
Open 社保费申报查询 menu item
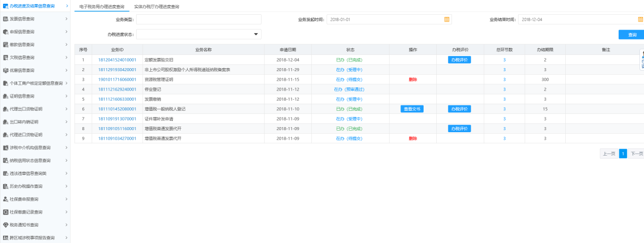[35, 199]
